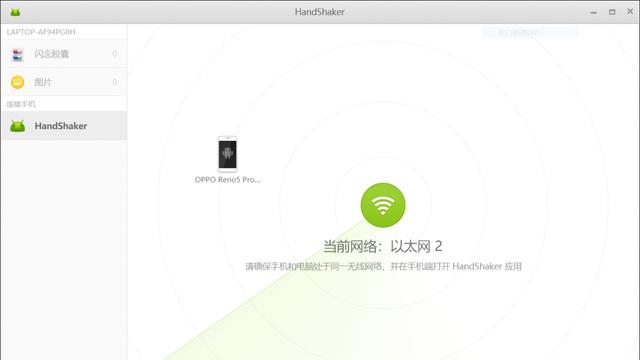Click the OPPO Reno5 Pro... device label
Screen dimensions: 640x360
227,180
